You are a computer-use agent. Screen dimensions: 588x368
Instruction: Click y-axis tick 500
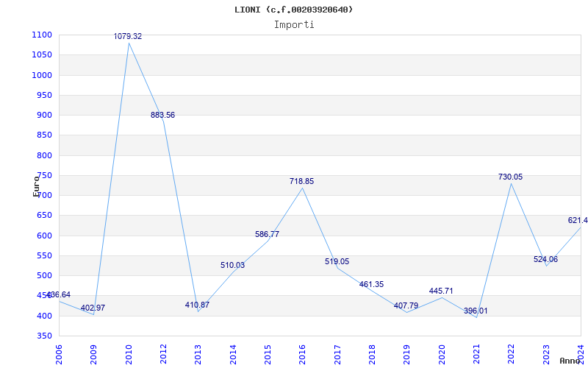(x=46, y=275)
